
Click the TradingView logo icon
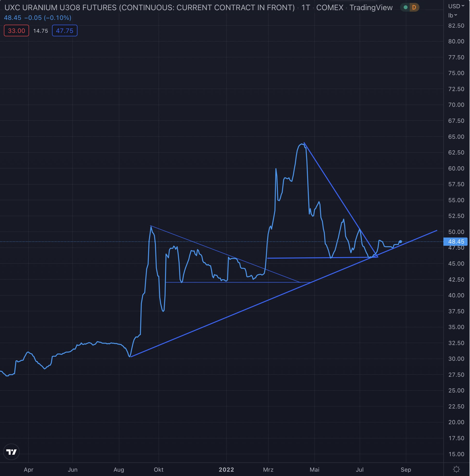(x=11, y=452)
